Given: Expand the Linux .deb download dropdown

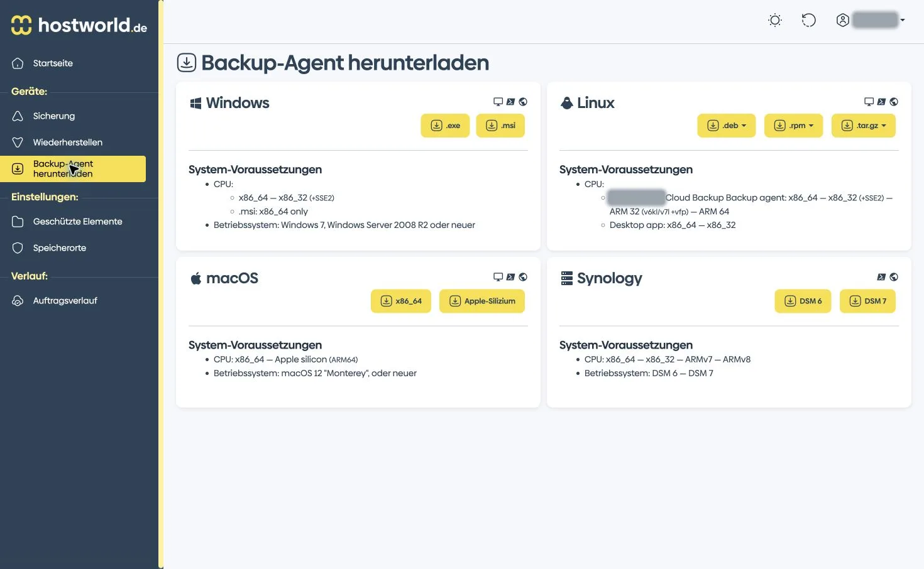Looking at the screenshot, I should coord(727,126).
